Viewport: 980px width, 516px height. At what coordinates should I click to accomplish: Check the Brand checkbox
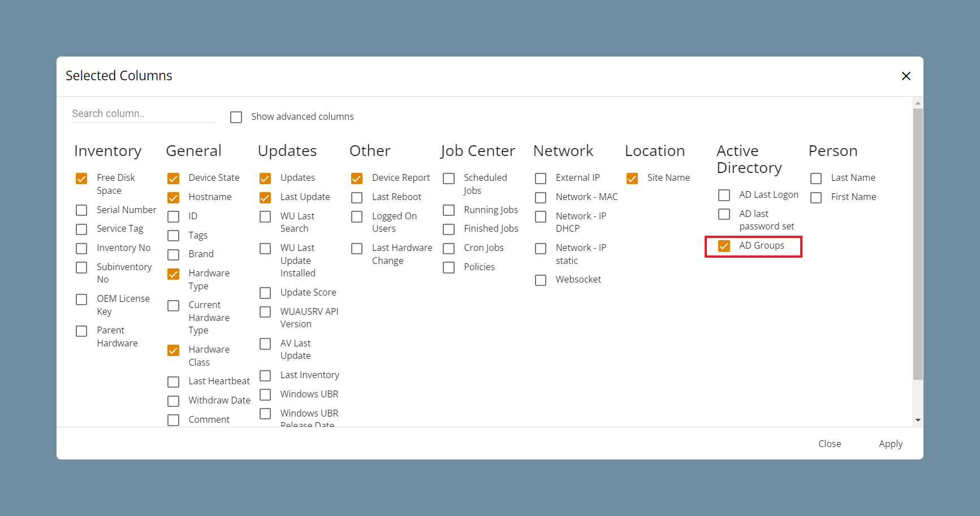pos(173,255)
